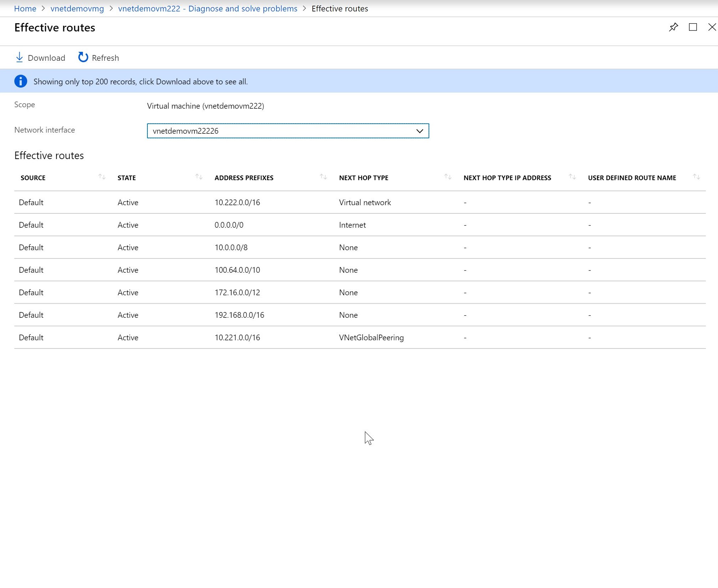The width and height of the screenshot is (718, 588).
Task: Close the Effective routes blade
Action: coord(712,27)
